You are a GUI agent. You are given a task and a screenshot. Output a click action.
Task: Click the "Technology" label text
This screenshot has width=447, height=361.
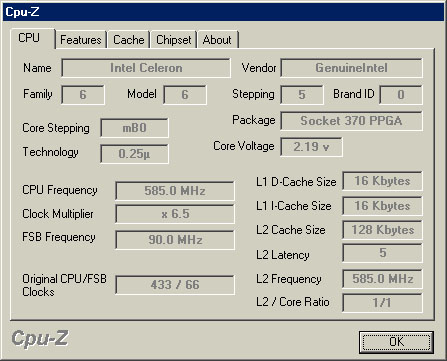tap(50, 152)
